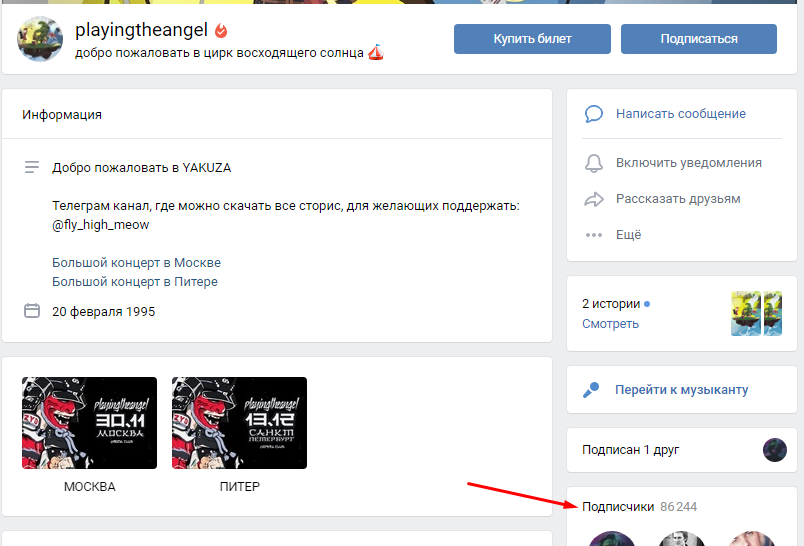Expand the Ещё menu

click(629, 235)
